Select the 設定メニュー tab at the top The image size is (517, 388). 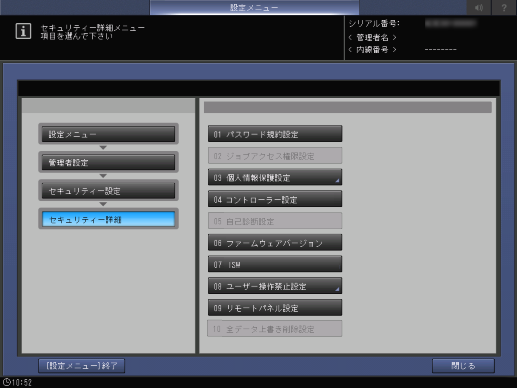click(254, 7)
